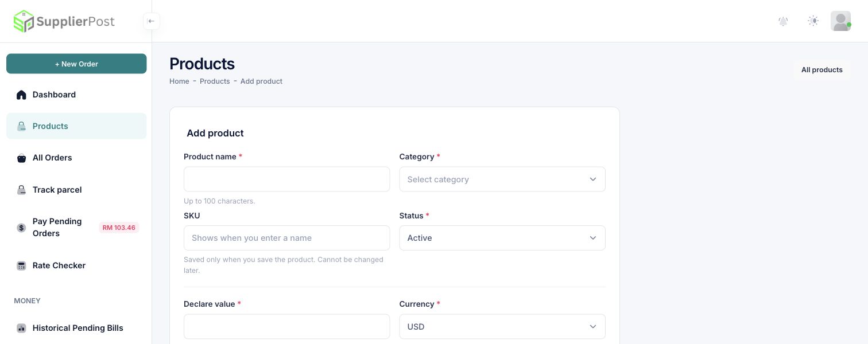This screenshot has height=344, width=868.
Task: Select Rate Checker in the sidebar
Action: pyautogui.click(x=76, y=265)
